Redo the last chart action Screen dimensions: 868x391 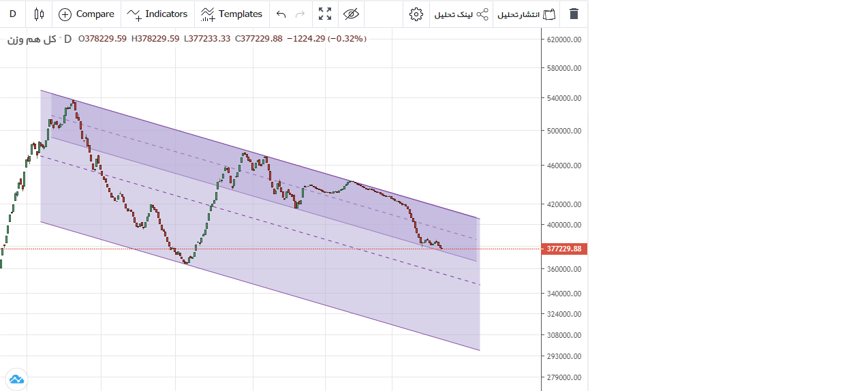(300, 14)
